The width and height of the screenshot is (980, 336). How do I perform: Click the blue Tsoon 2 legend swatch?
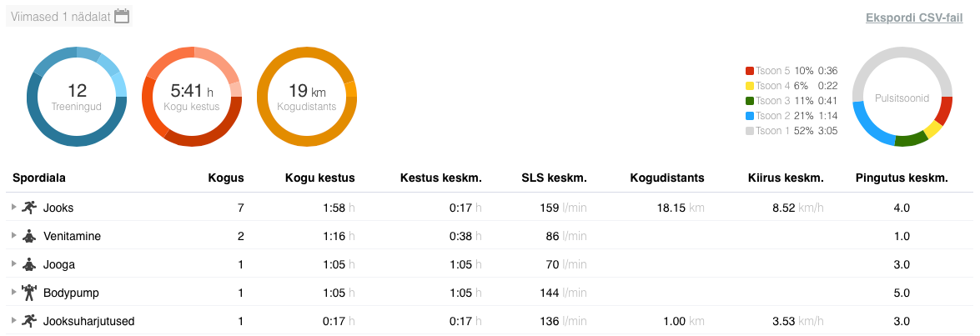[750, 116]
